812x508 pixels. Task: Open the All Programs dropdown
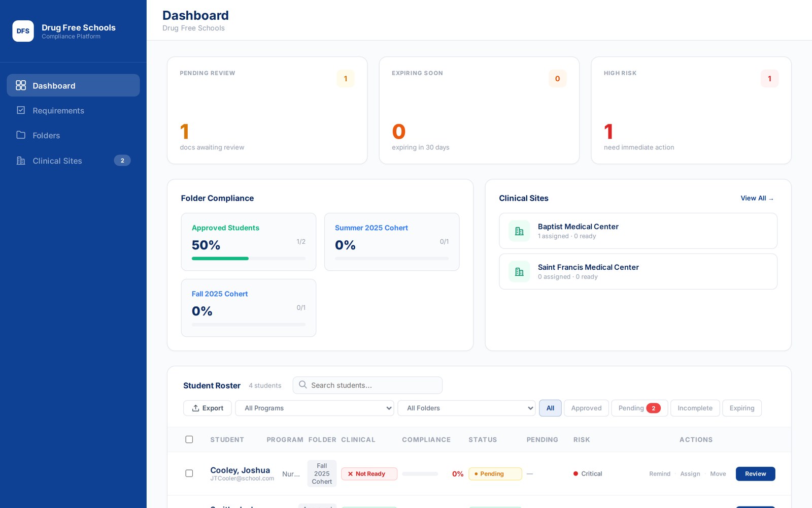tap(315, 408)
